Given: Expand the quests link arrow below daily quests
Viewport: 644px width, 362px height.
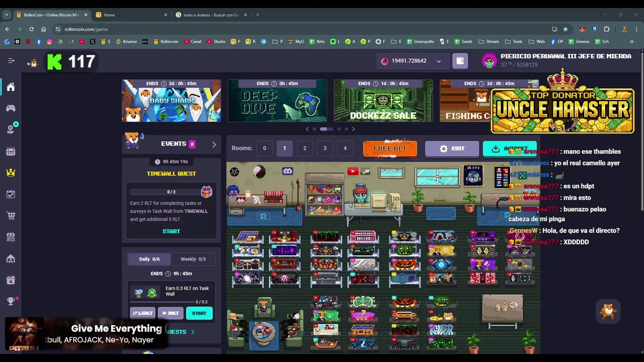Looking at the screenshot, I should pos(192,332).
